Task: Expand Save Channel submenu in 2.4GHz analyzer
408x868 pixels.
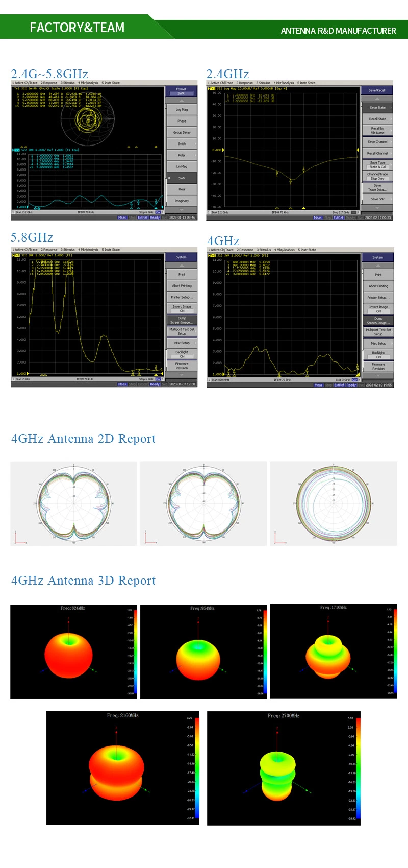Action: click(x=377, y=142)
